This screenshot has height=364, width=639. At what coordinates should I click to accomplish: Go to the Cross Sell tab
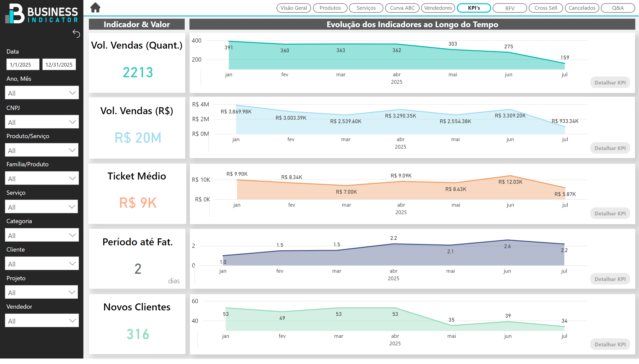(545, 8)
